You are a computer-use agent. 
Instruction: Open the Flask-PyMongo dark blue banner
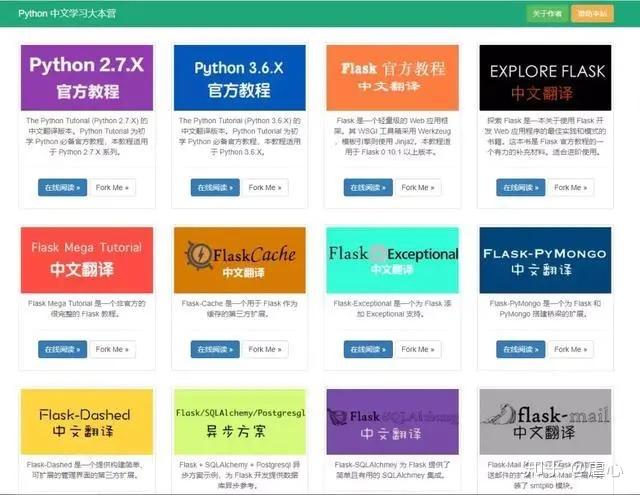pos(545,260)
